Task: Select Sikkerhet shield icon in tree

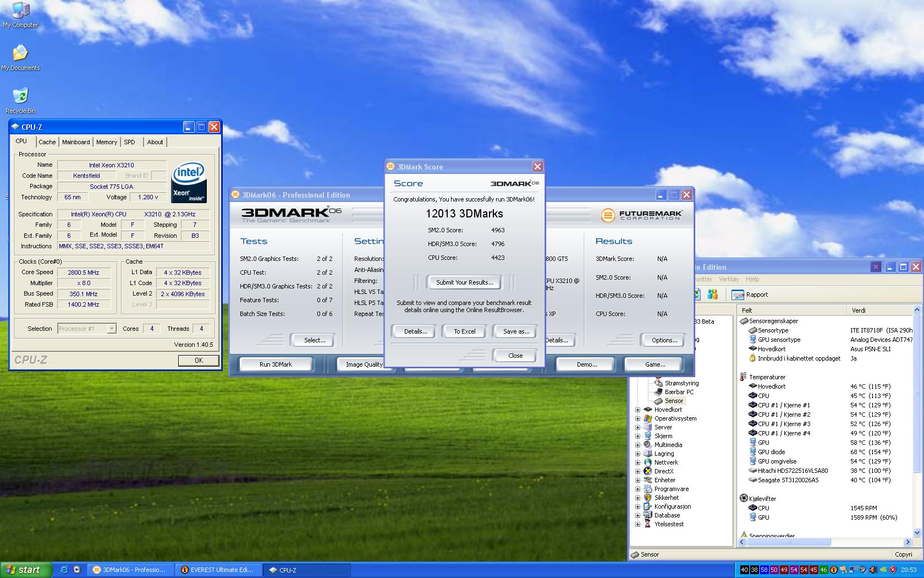Action: (x=648, y=498)
